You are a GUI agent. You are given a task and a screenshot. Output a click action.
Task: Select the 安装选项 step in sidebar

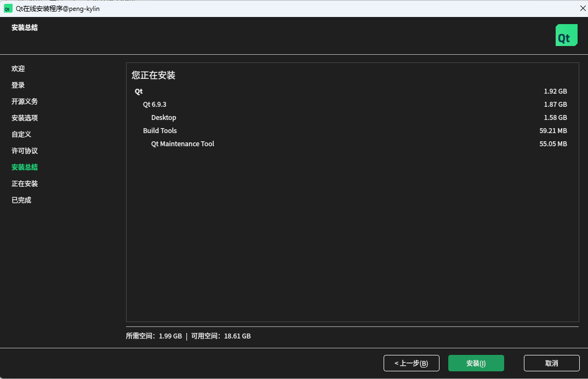click(x=24, y=118)
